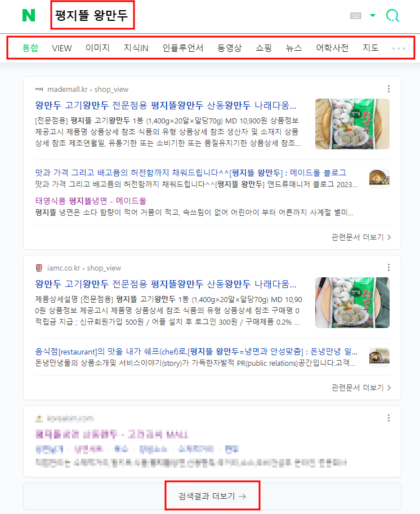Open the 태영식품 평지뜰냉면 - 메이드몰 link
Viewport: 420px width, 514px height.
pyautogui.click(x=91, y=201)
